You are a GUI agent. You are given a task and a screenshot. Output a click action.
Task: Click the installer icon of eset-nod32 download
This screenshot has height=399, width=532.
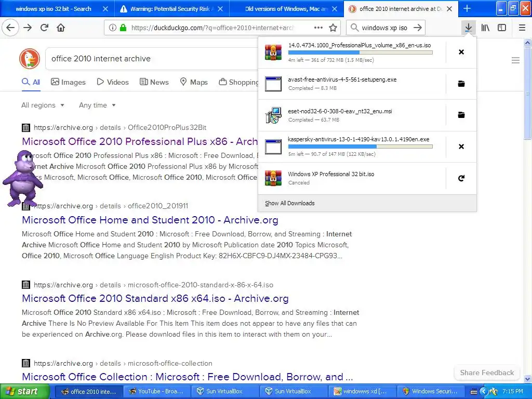tap(273, 115)
